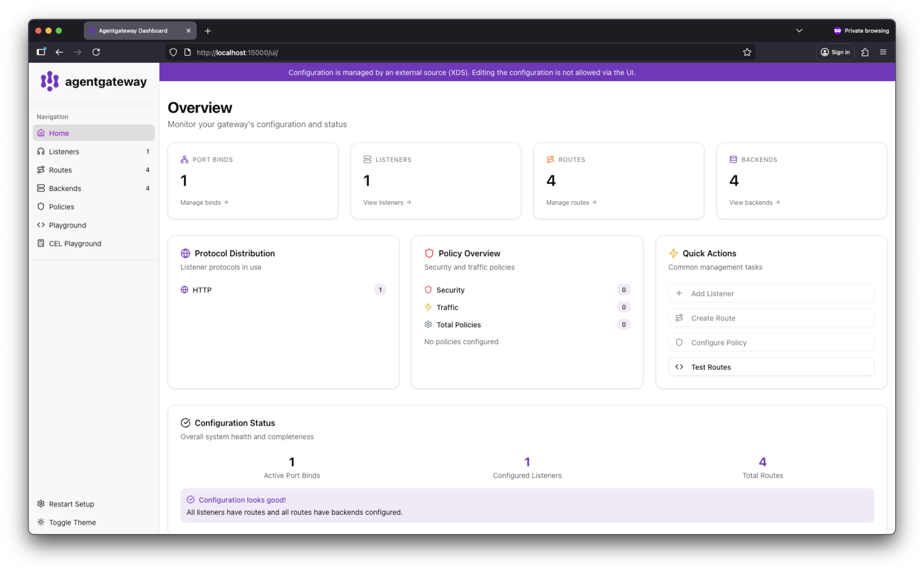Click the CEL Playground calculator icon
The height and width of the screenshot is (572, 924).
41,243
